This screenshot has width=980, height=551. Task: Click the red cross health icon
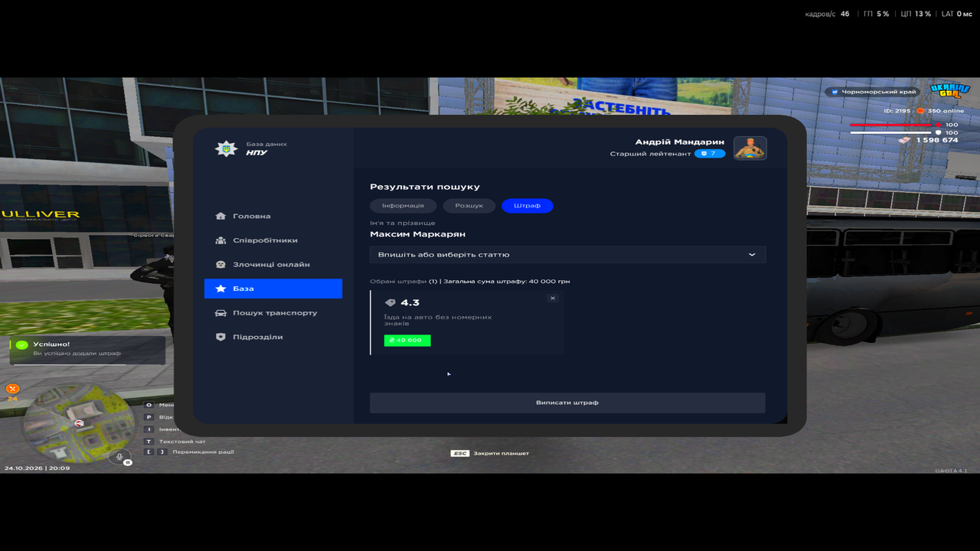point(939,125)
